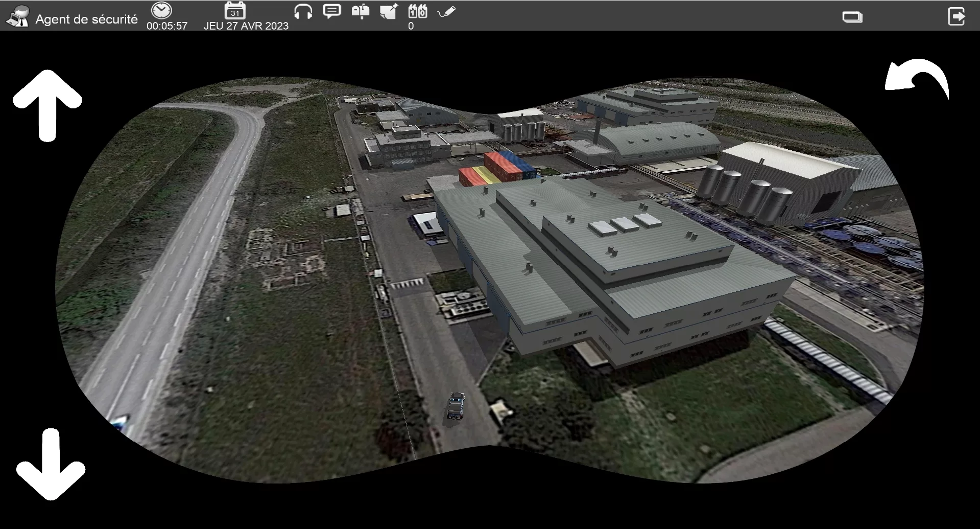Image resolution: width=980 pixels, height=529 pixels.
Task: Click the large up arrow to move camera
Action: (47, 105)
